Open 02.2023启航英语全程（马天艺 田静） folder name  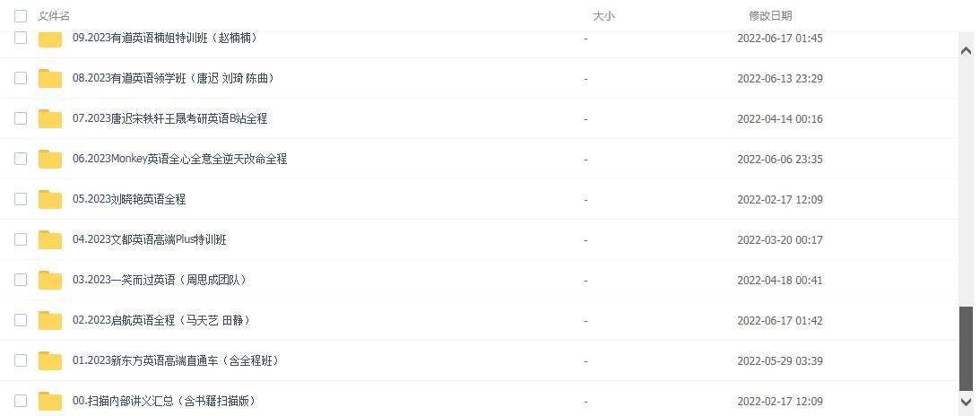(x=161, y=320)
